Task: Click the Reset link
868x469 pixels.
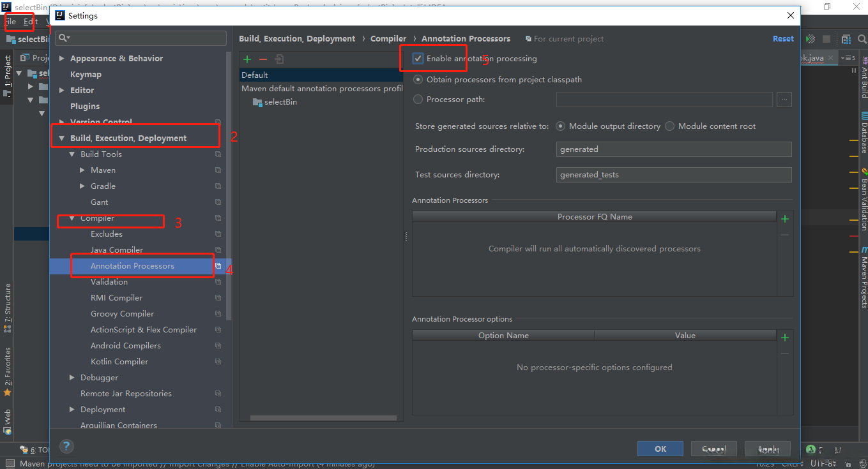Action: coord(783,39)
